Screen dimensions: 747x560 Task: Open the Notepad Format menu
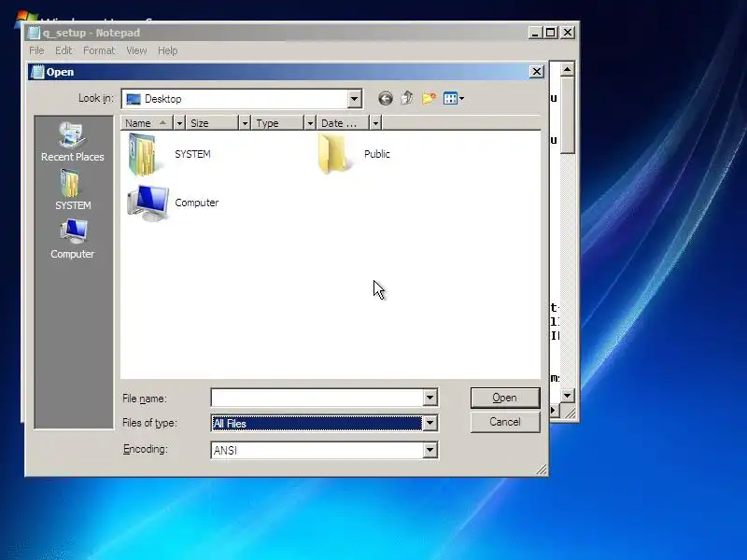tap(99, 50)
